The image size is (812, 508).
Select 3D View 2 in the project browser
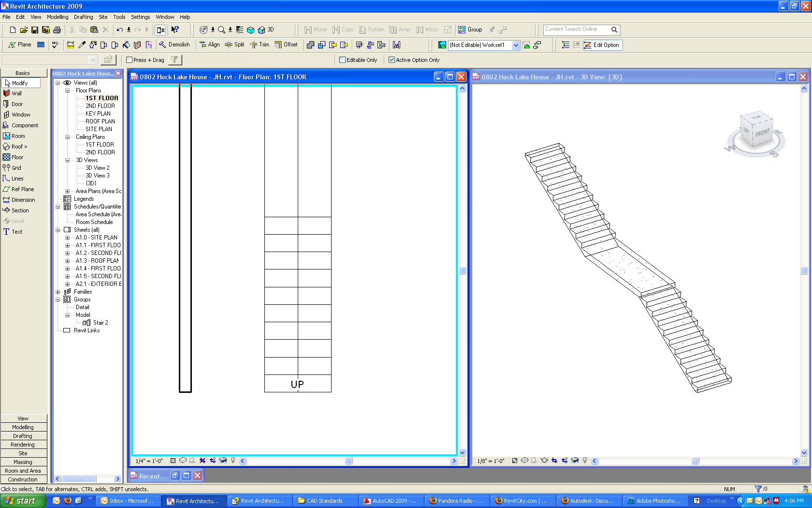pyautogui.click(x=98, y=168)
